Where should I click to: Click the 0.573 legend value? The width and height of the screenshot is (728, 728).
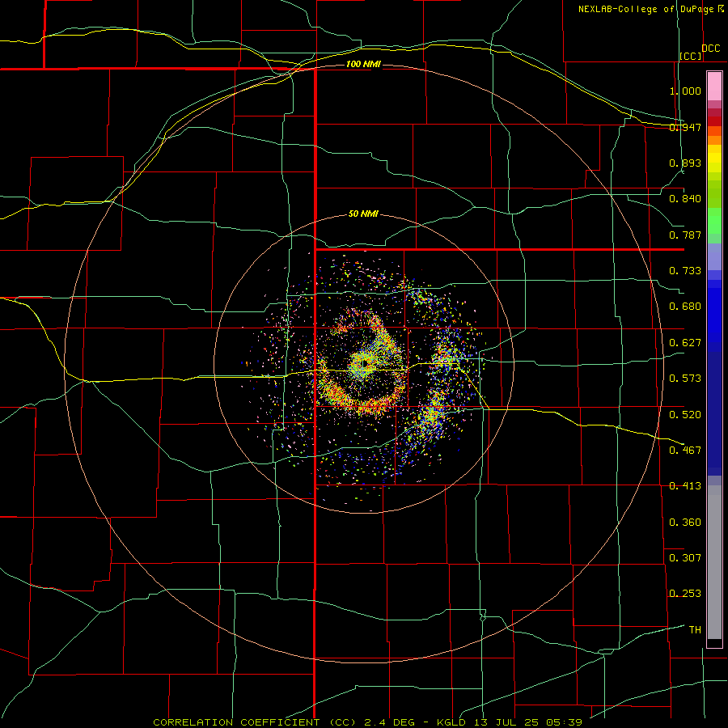pos(685,379)
